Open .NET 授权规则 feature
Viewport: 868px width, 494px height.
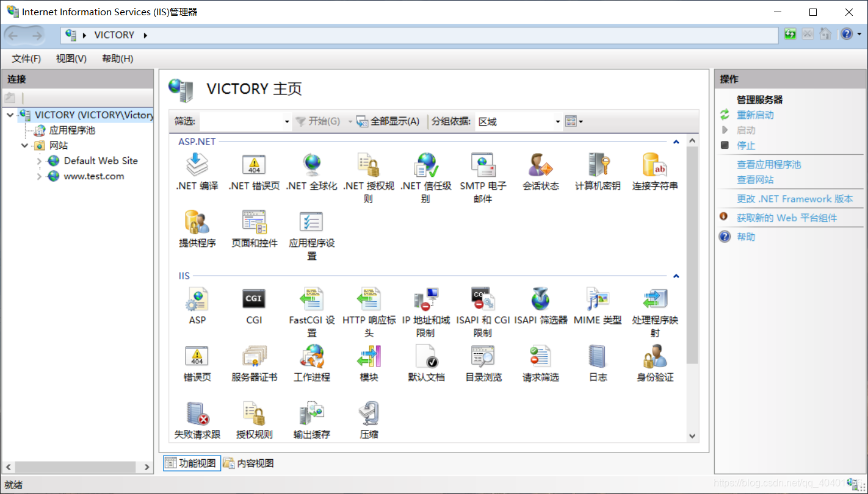pos(369,165)
